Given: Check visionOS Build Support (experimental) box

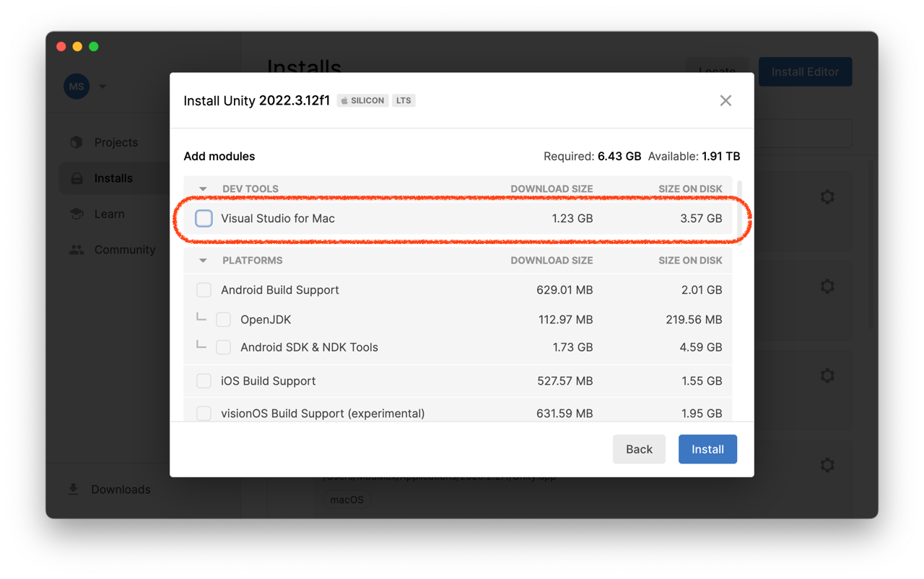Looking at the screenshot, I should tap(204, 413).
